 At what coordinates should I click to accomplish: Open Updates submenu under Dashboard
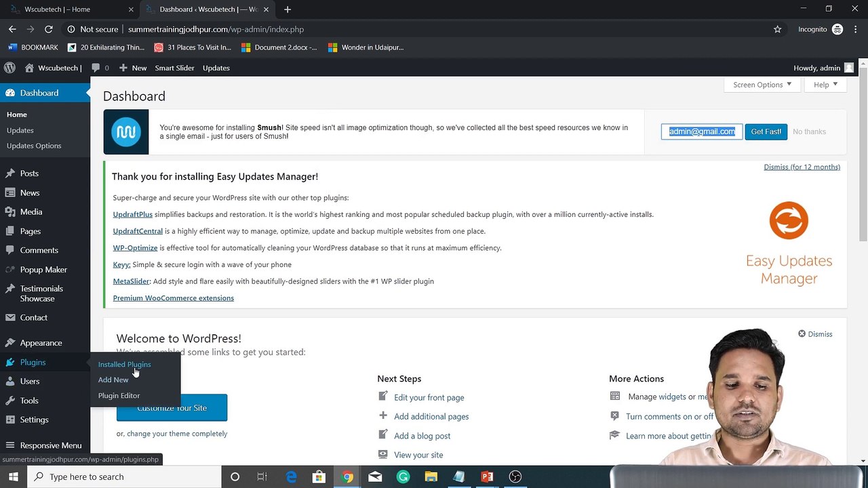pyautogui.click(x=20, y=130)
